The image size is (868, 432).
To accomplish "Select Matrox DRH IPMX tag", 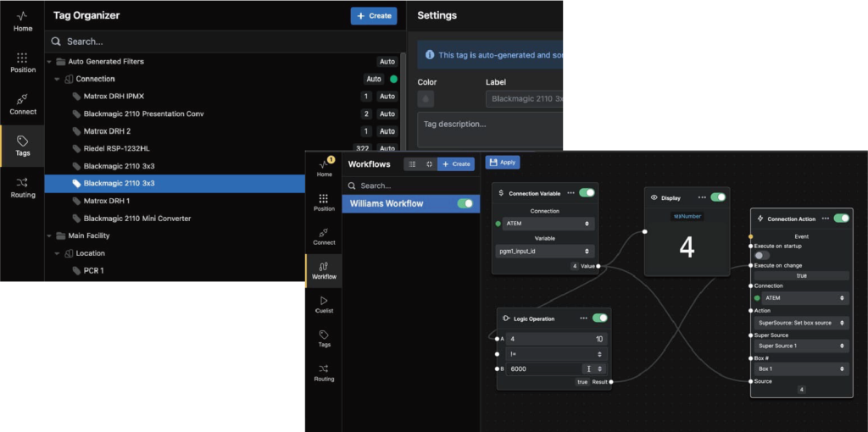I will click(x=114, y=97).
